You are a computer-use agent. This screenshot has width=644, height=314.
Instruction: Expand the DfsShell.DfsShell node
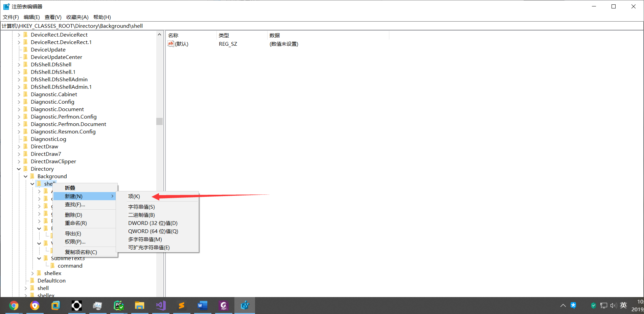tap(19, 64)
